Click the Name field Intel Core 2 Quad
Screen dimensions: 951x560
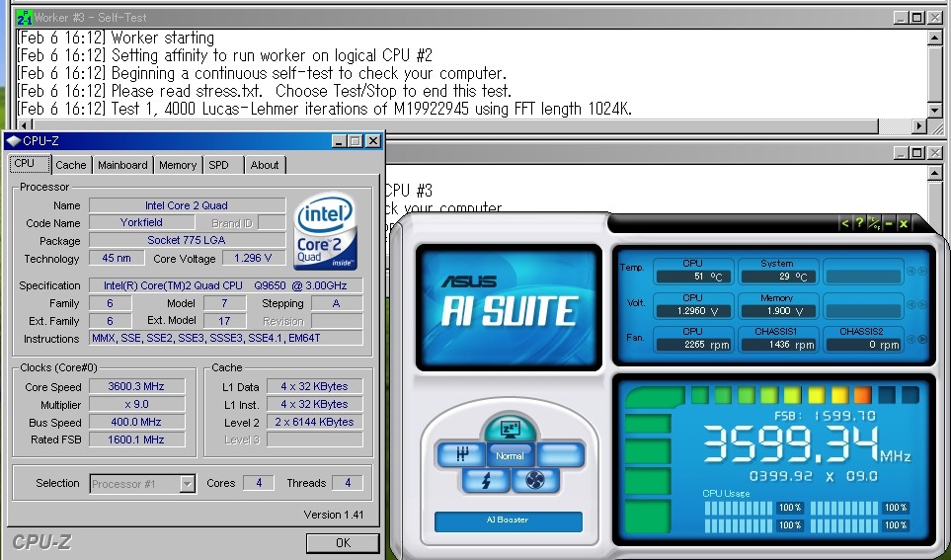[x=187, y=205]
